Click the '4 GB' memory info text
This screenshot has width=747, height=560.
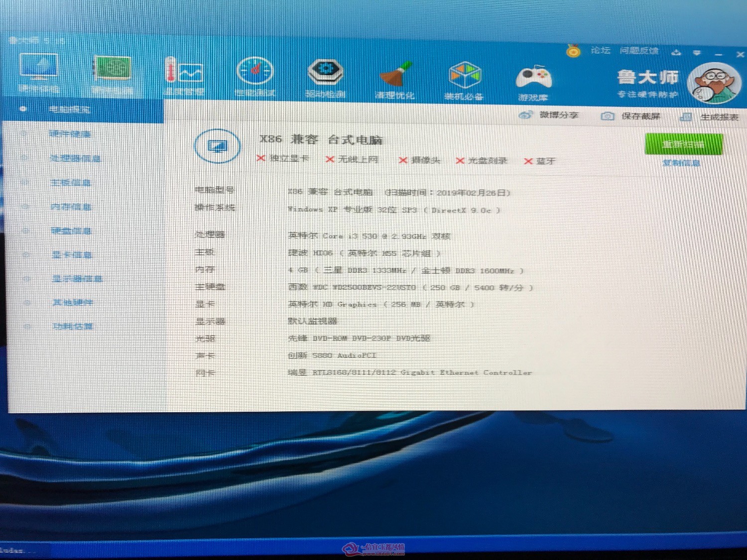[298, 270]
